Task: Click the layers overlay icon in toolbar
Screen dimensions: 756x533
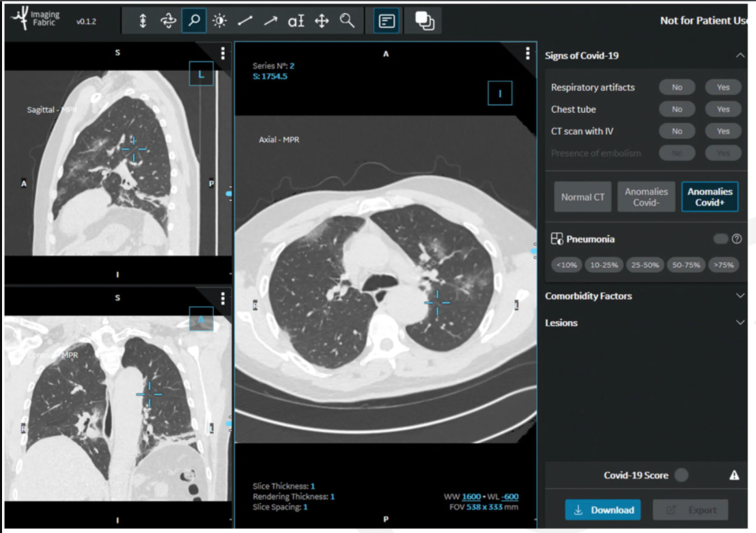Action: (424, 21)
